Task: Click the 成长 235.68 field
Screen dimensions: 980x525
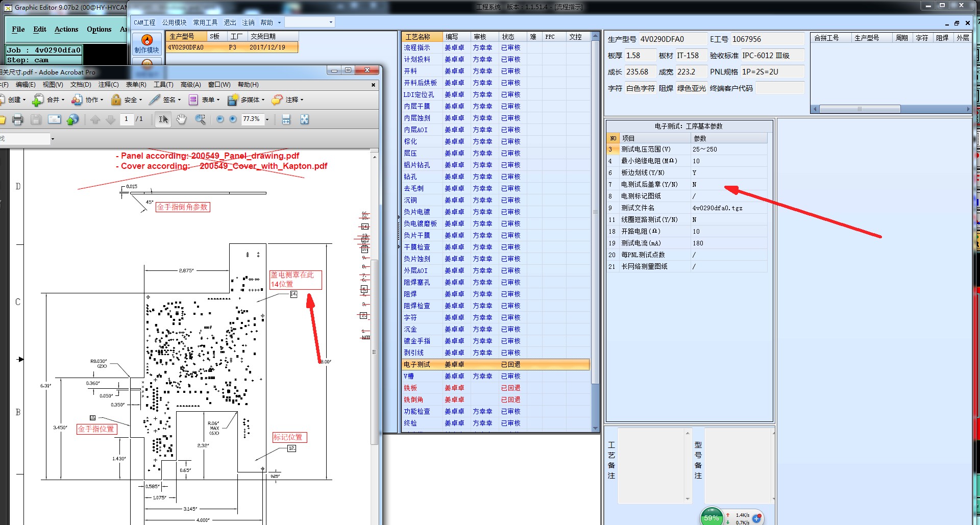Action: pyautogui.click(x=640, y=72)
